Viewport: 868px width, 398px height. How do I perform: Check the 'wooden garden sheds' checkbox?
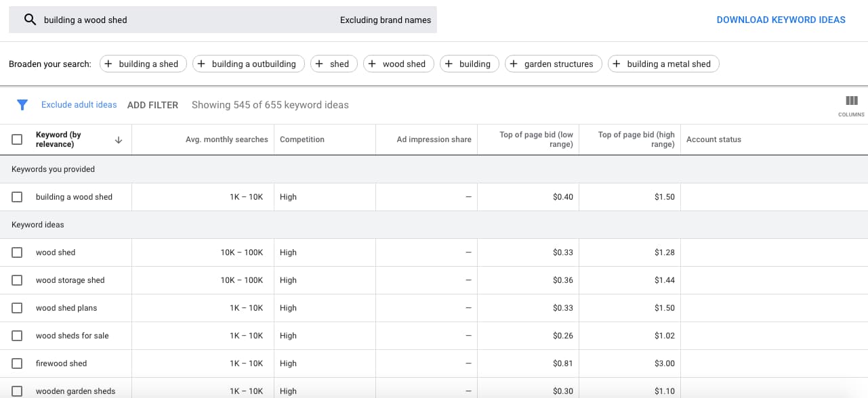17,391
